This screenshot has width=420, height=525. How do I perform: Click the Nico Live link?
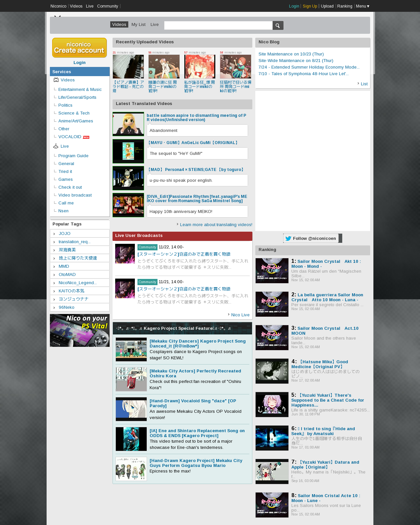[x=240, y=315]
